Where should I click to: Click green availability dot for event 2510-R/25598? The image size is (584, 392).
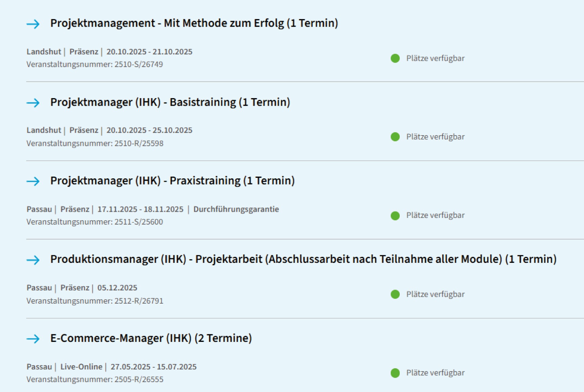coord(395,137)
